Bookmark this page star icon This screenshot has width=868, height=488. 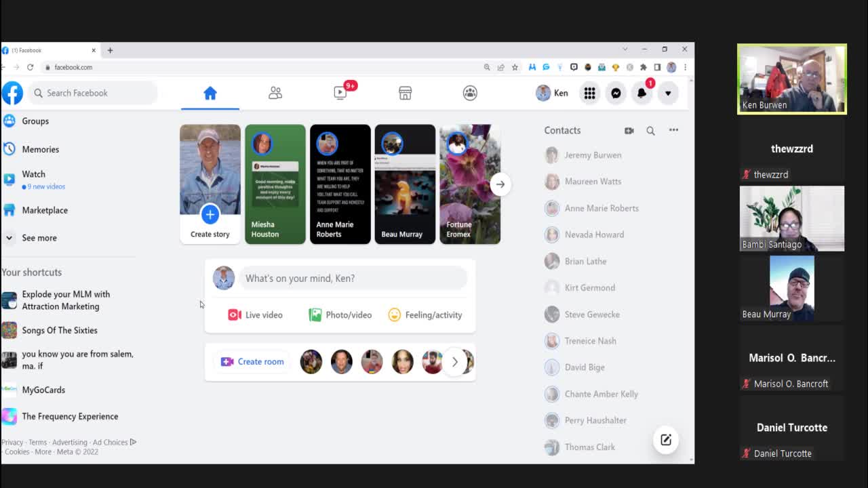tap(515, 67)
